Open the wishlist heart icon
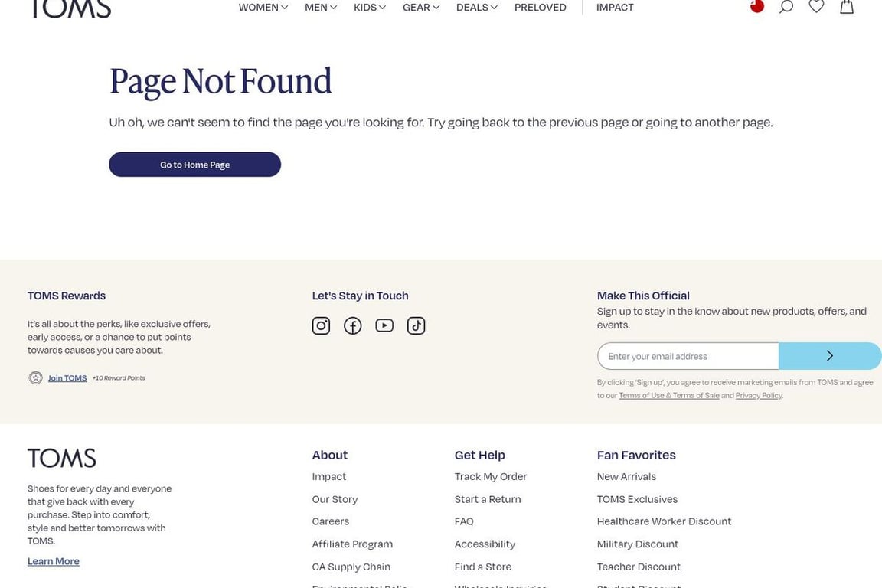This screenshot has height=588, width=882. (816, 6)
